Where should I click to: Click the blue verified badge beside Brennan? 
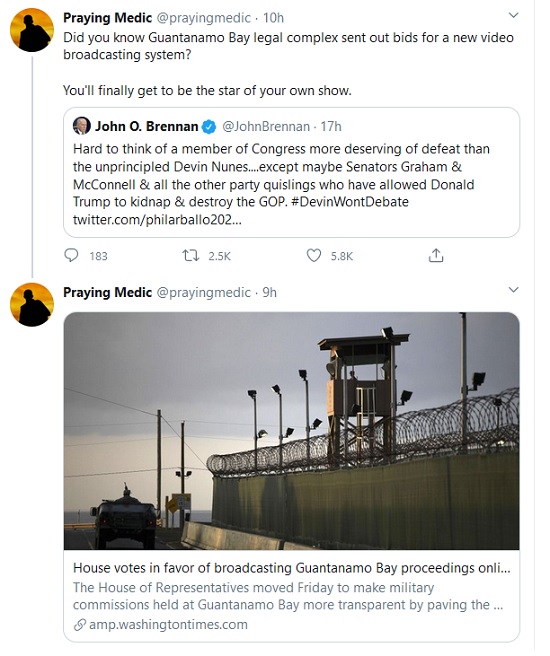coord(209,126)
